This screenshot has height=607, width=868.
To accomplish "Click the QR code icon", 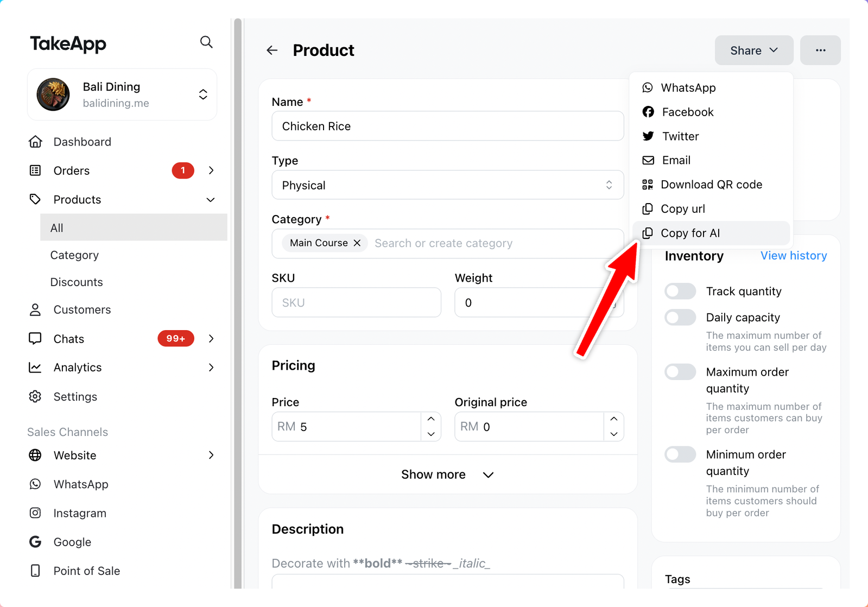I will coord(648,185).
